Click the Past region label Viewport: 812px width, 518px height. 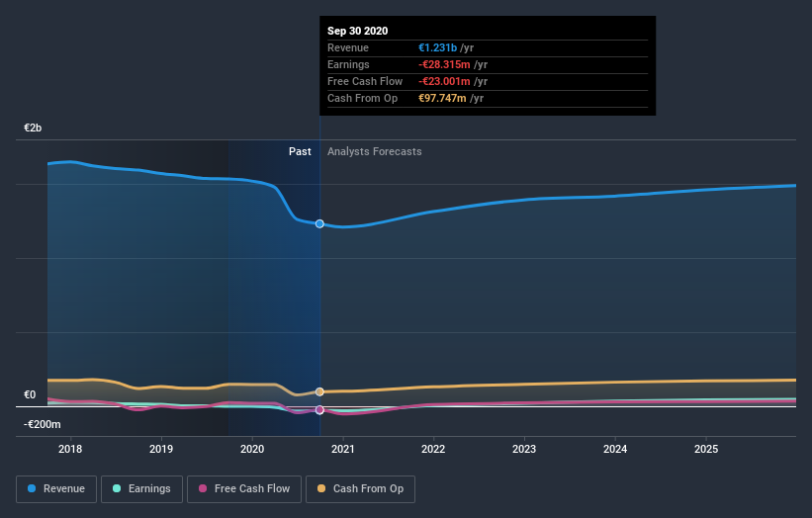tap(300, 151)
